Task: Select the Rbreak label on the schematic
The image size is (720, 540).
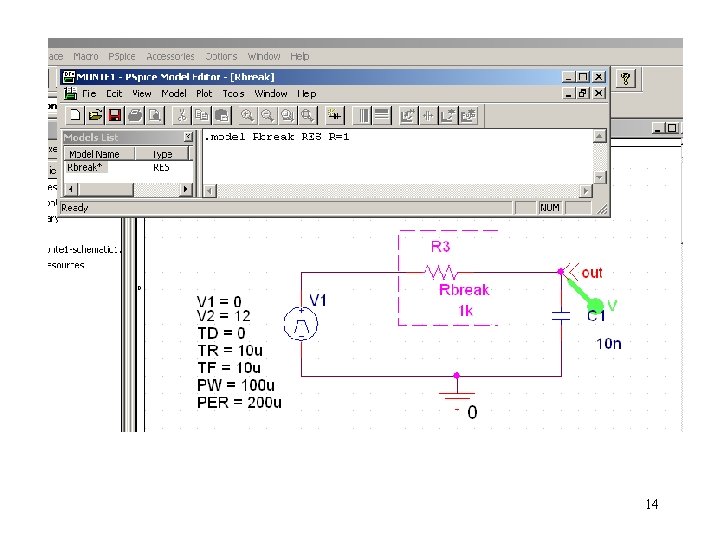Action: (x=464, y=290)
